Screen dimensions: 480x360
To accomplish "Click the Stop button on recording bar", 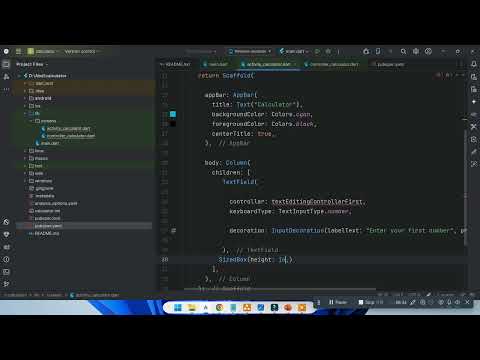I will click(370, 302).
